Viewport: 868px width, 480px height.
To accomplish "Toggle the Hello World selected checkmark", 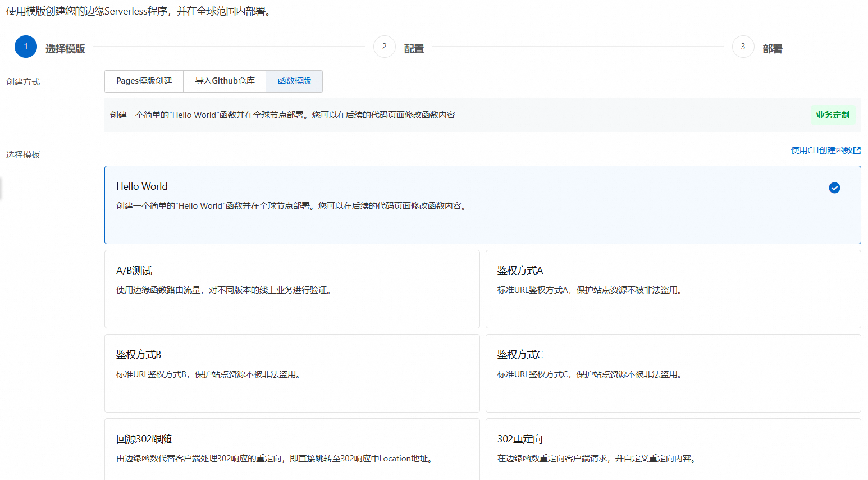I will pos(834,188).
